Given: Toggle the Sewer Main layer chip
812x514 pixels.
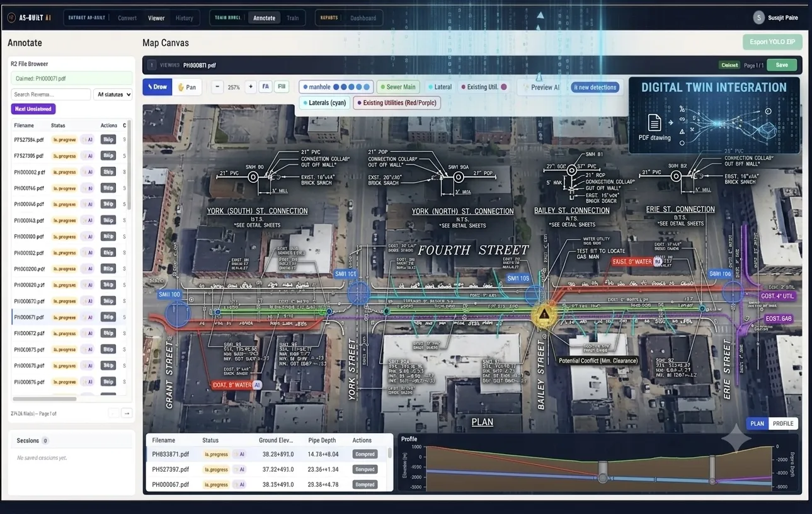Looking at the screenshot, I should [x=397, y=87].
